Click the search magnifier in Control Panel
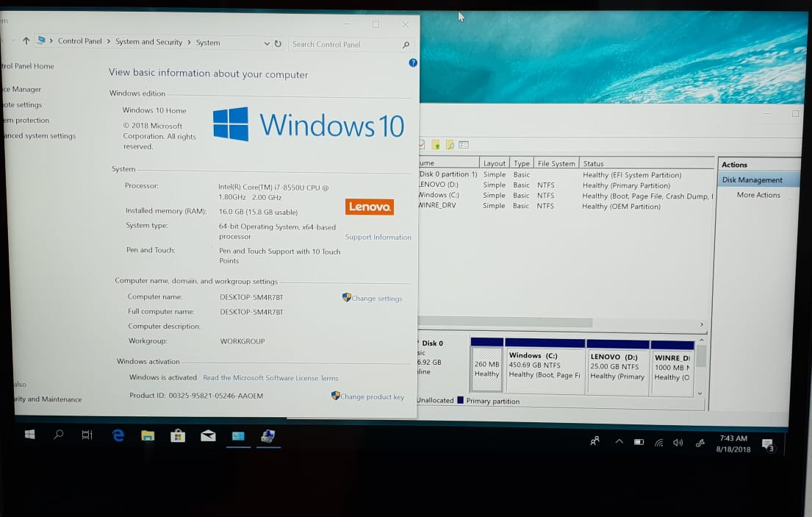This screenshot has width=812, height=517. 406,45
